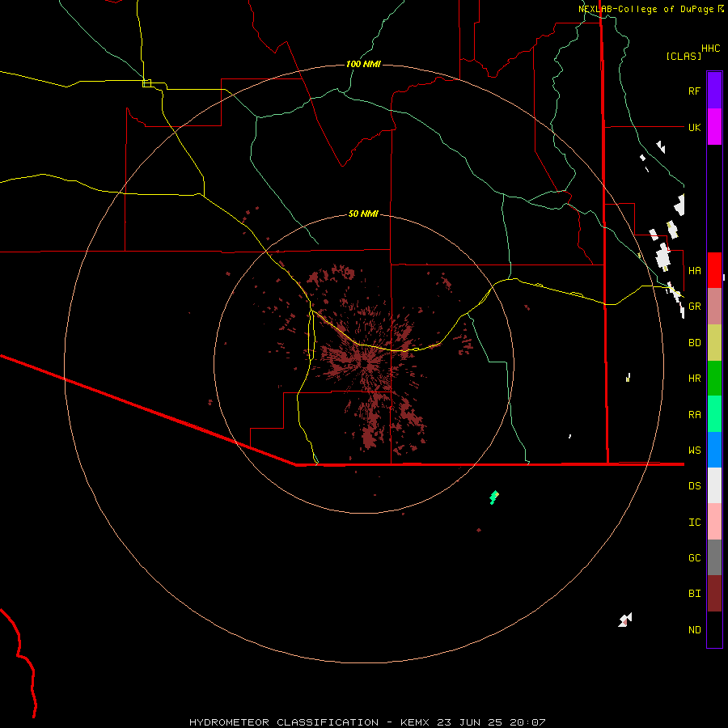Screen dimensions: 728x728
Task: Click the IC pink legend swatch
Action: [714, 522]
